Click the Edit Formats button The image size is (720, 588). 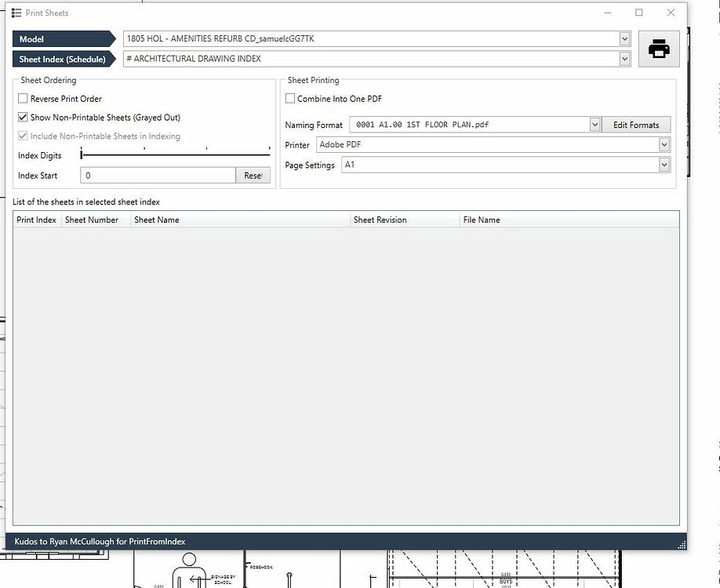[636, 124]
